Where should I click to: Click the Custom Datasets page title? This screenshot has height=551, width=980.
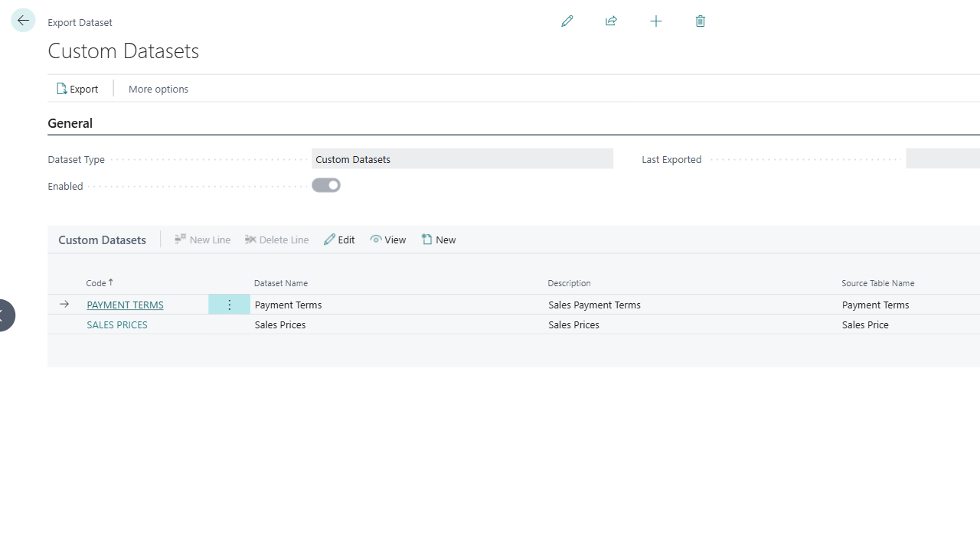tap(123, 51)
